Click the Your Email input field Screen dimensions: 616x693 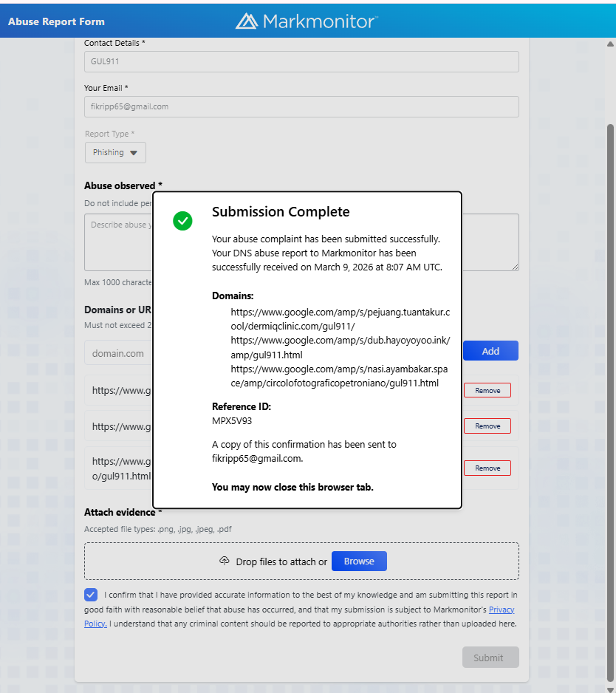tap(301, 107)
